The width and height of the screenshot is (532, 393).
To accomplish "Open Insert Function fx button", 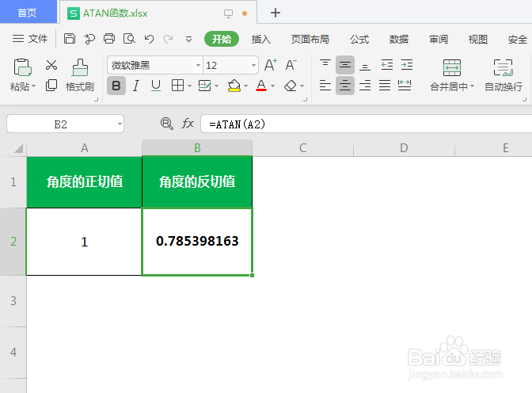I will (188, 124).
